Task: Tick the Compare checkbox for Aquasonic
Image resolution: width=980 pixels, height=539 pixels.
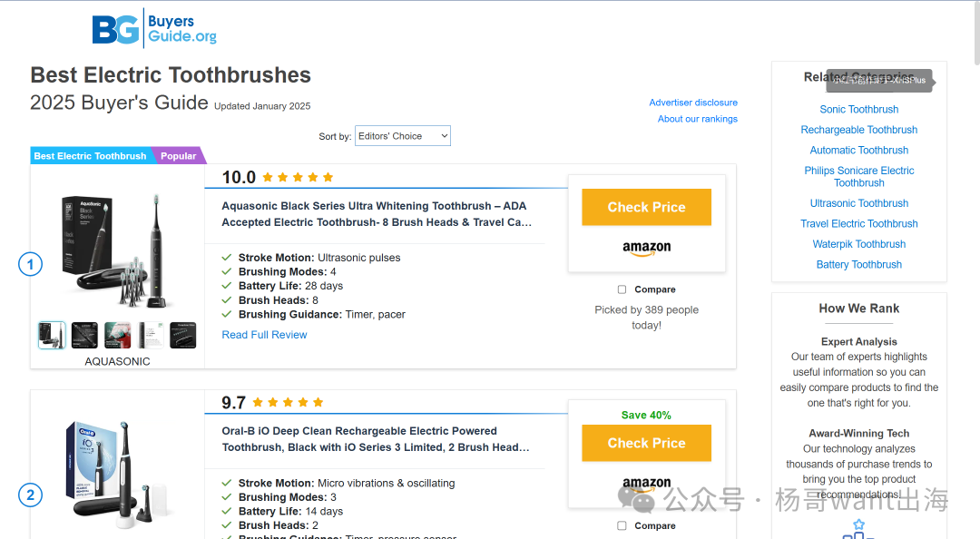Action: (x=622, y=290)
